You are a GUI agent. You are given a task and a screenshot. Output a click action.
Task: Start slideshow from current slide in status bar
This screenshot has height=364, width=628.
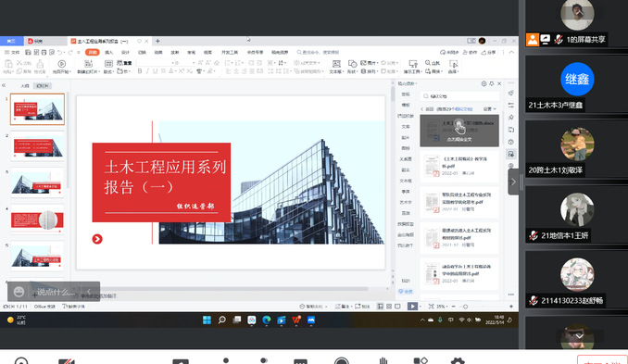pos(412,307)
